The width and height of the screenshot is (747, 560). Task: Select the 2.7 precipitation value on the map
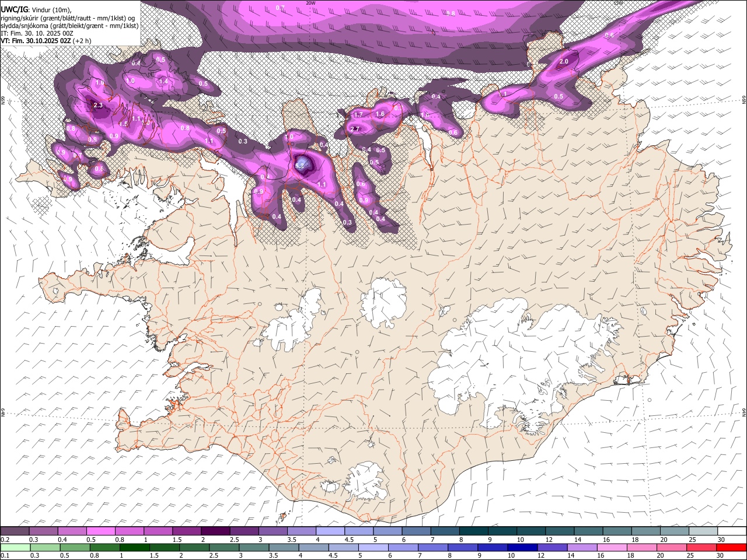tap(355, 129)
